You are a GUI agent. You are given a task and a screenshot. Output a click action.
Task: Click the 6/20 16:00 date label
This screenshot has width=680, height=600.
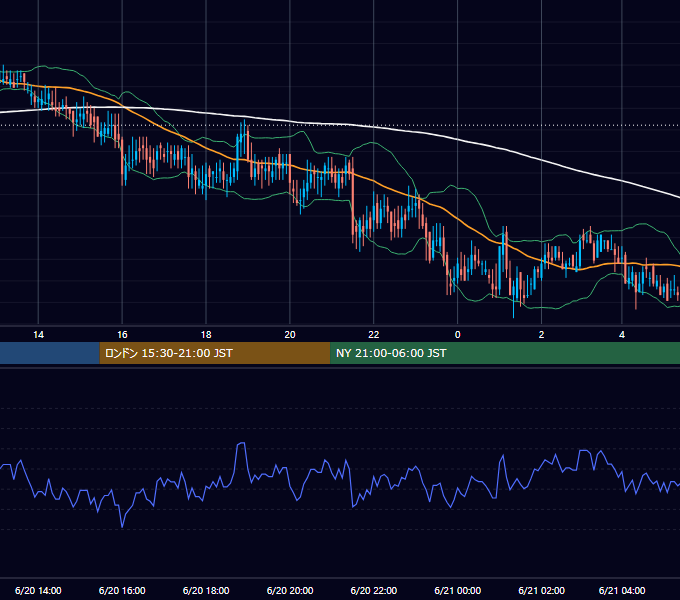(x=122, y=590)
